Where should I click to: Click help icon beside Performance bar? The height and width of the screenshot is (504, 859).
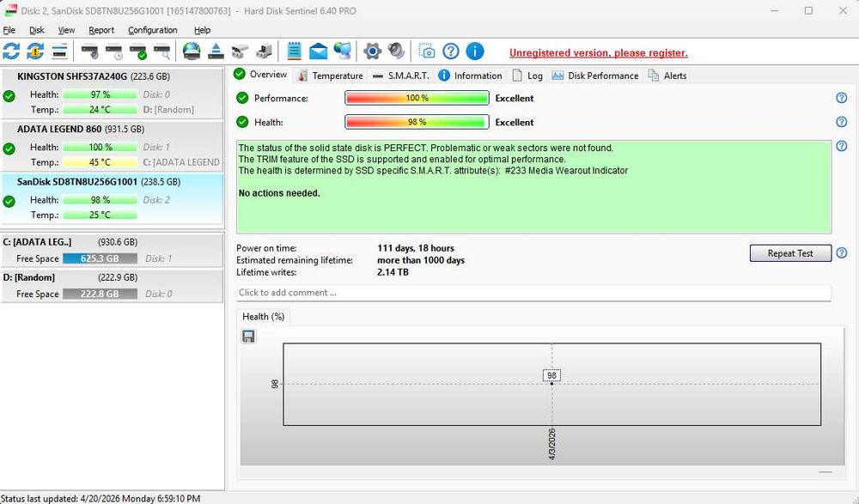[x=842, y=98]
